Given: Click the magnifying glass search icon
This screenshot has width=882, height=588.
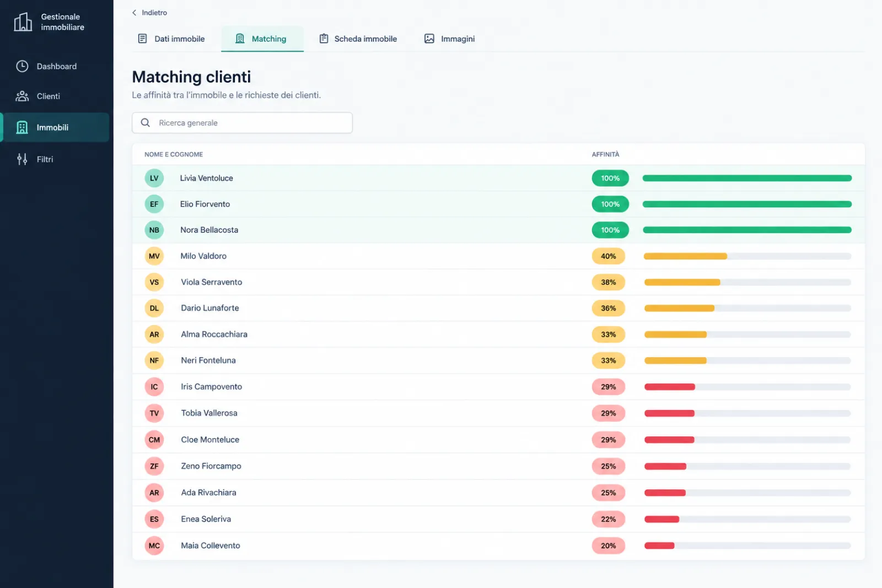Looking at the screenshot, I should point(146,122).
